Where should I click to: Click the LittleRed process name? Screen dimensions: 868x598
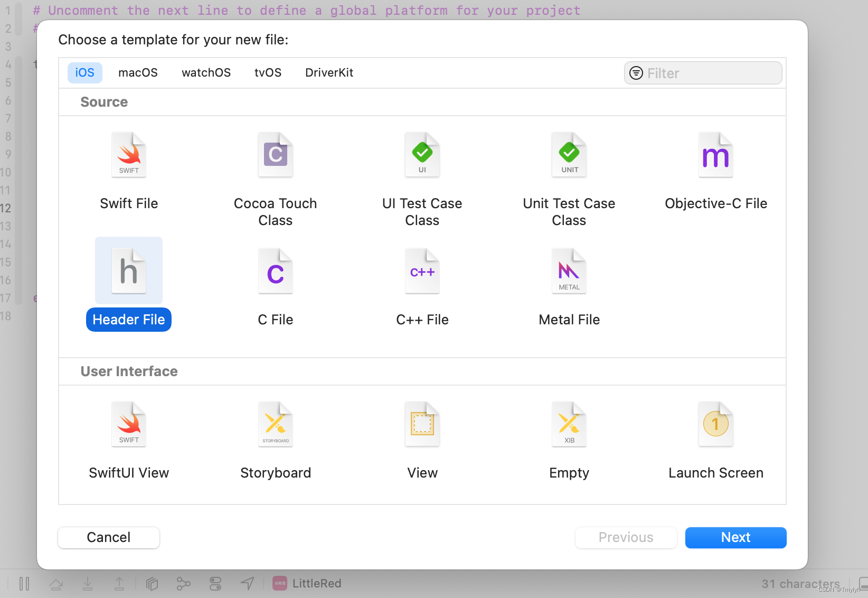[x=317, y=583]
